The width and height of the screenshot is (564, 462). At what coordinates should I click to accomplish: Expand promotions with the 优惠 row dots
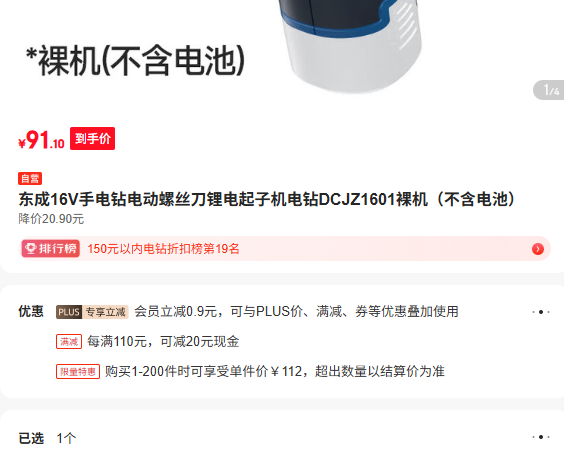(541, 312)
